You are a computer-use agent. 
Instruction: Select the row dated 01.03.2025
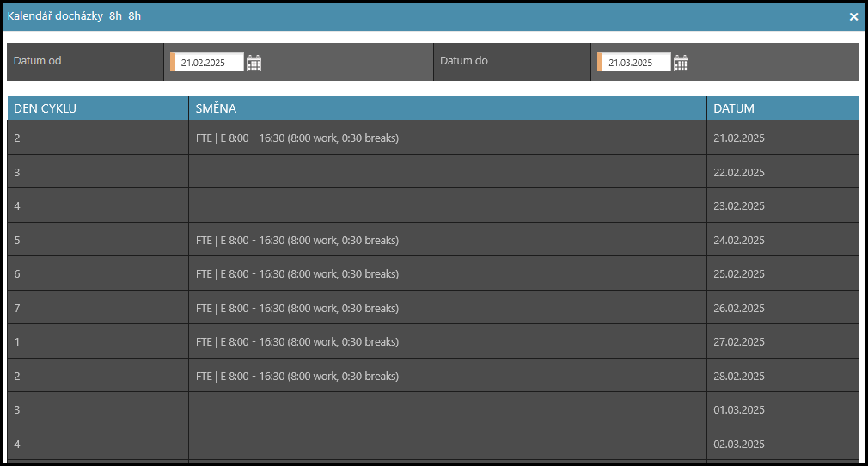coord(738,410)
